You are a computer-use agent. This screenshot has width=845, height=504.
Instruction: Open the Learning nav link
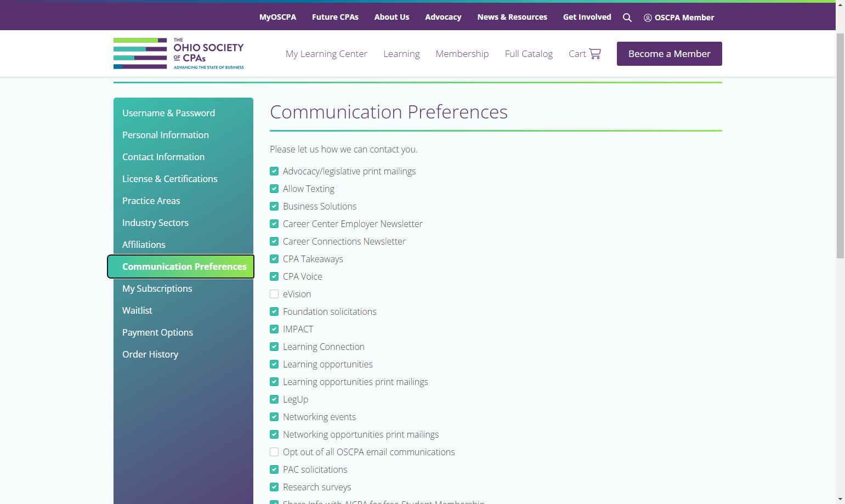pos(401,54)
